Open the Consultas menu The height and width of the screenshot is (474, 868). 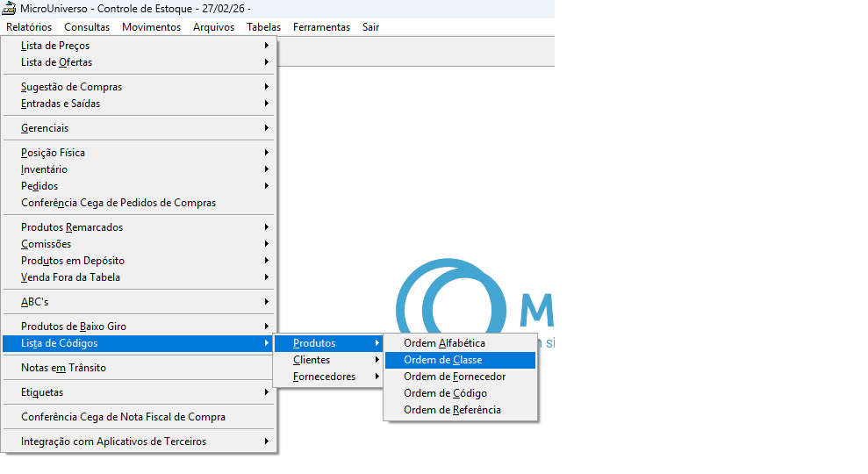click(x=87, y=27)
